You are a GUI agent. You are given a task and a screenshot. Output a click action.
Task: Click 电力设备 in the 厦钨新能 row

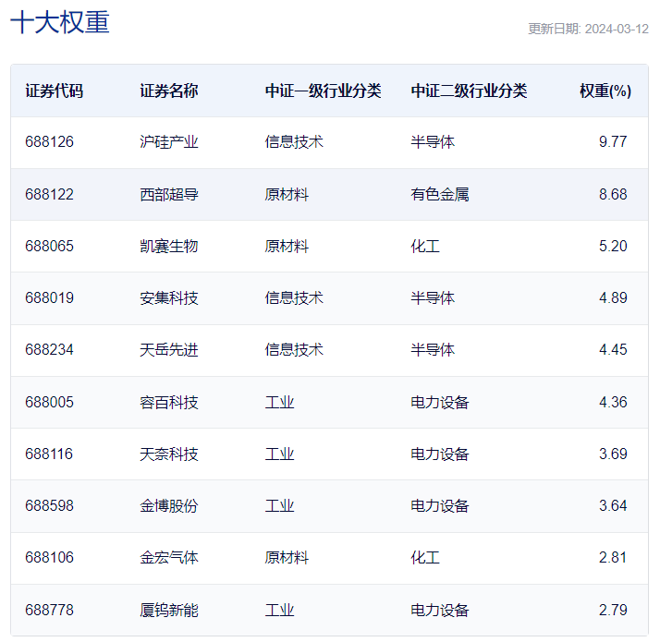click(x=440, y=611)
